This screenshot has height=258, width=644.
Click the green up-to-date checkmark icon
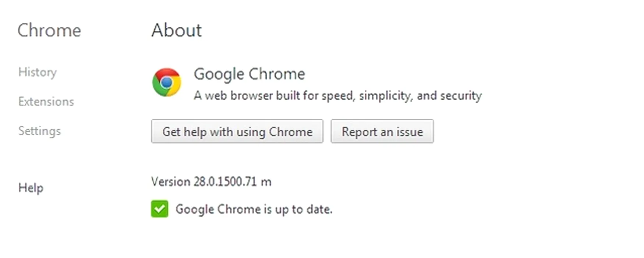tap(160, 209)
